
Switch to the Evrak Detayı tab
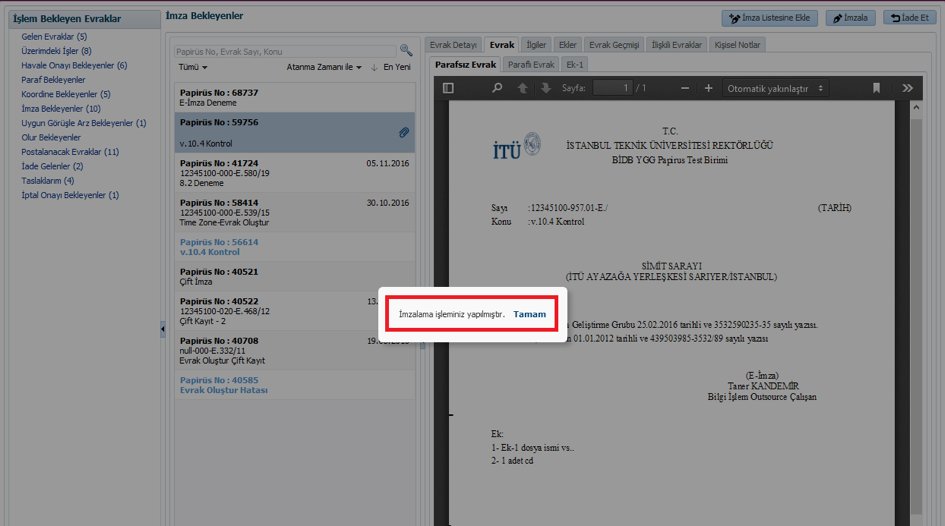[x=453, y=45]
